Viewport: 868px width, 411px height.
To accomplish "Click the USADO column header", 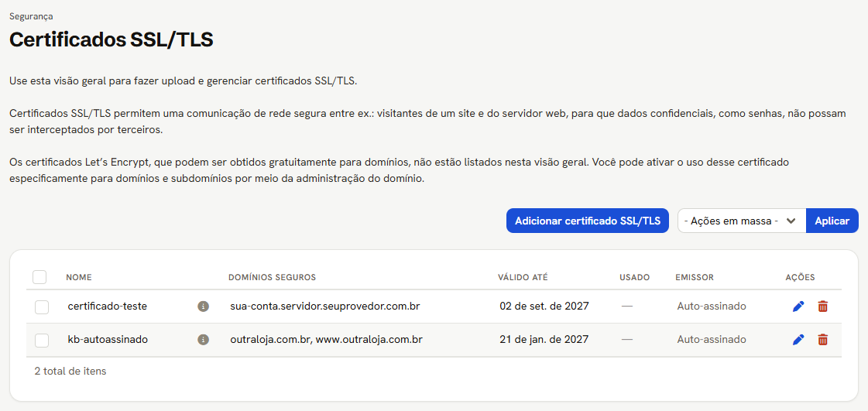I will click(634, 277).
